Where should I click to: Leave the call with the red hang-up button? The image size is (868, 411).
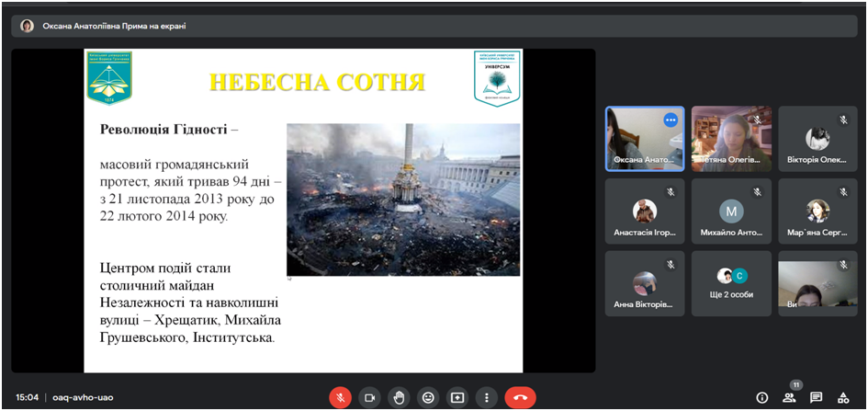521,398
